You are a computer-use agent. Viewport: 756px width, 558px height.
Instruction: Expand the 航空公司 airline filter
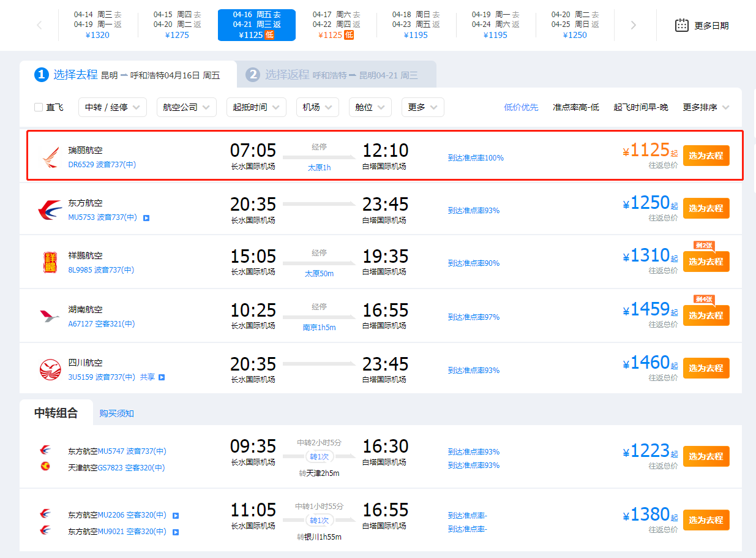[x=187, y=107]
